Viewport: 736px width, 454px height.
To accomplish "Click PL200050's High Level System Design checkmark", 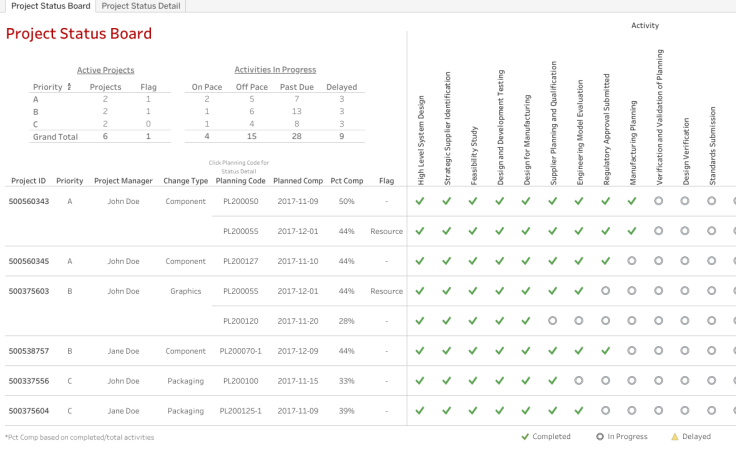I will [420, 201].
